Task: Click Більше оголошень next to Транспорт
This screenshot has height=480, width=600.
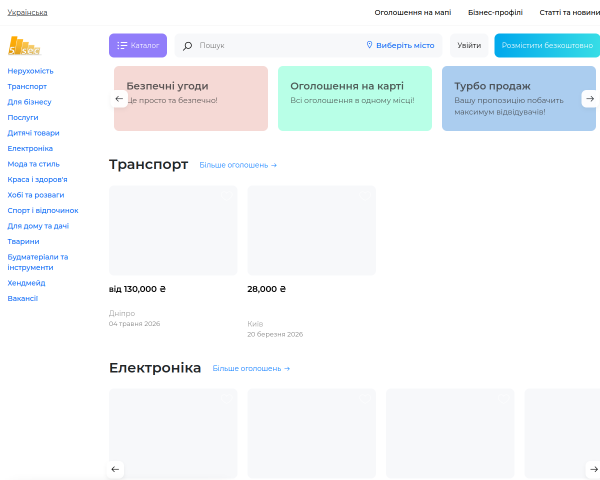Action: (238, 165)
